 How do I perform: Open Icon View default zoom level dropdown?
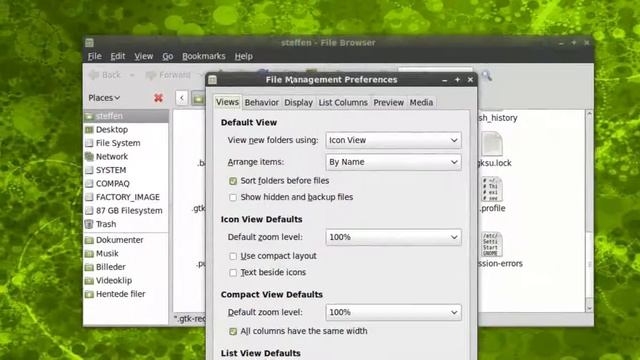(393, 237)
